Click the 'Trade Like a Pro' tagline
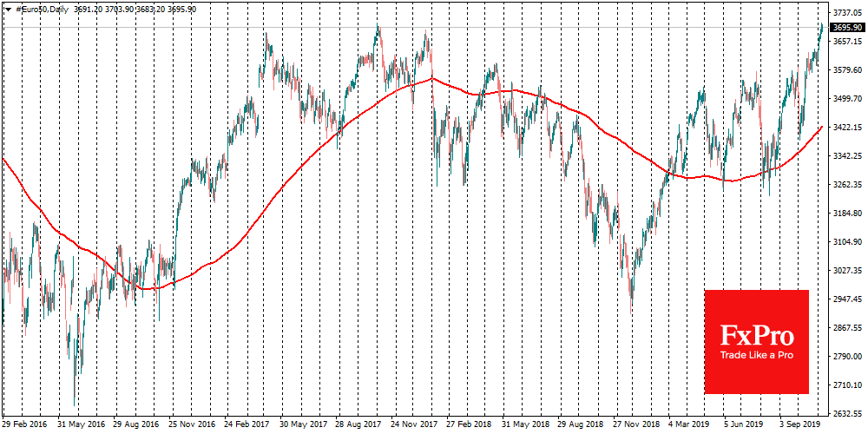Viewport: 868px width, 434px height. (x=756, y=357)
